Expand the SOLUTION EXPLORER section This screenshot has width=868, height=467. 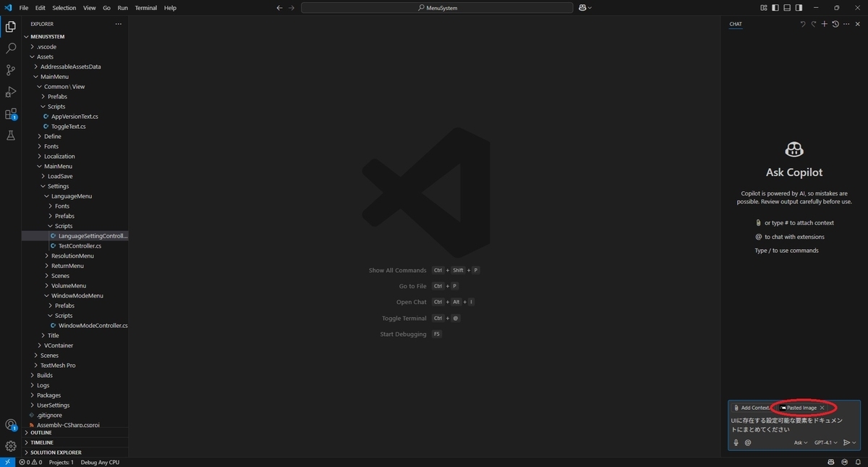[75, 453]
